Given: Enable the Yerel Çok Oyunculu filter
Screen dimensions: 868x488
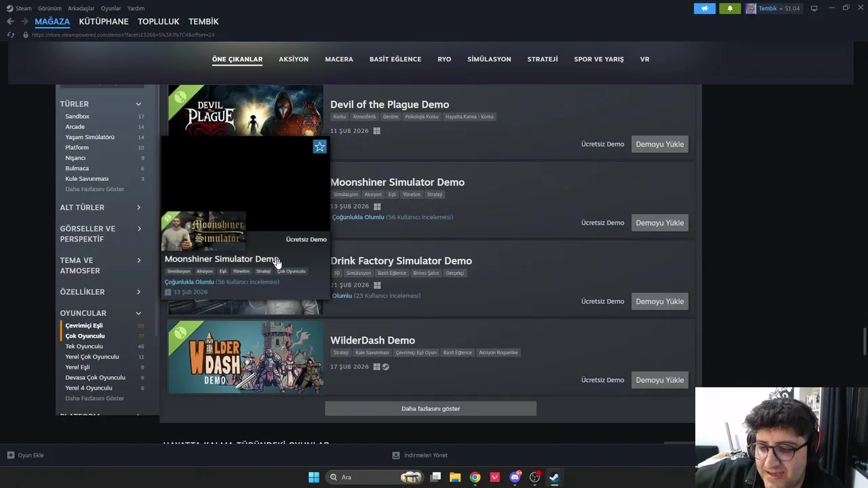Looking at the screenshot, I should pos(92,357).
